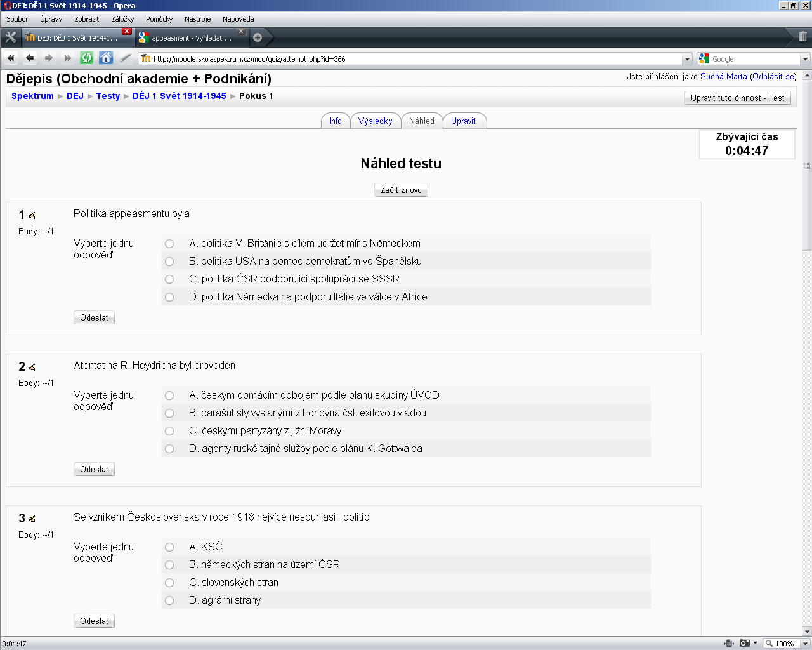Click Upravit tuto činnost - Test button

pyautogui.click(x=738, y=98)
